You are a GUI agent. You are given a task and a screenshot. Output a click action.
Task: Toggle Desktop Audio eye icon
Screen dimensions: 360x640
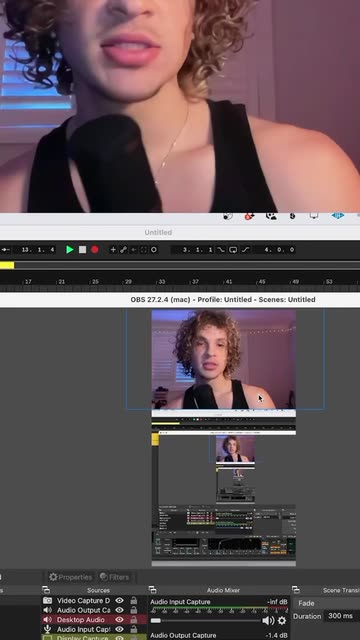[x=119, y=620]
